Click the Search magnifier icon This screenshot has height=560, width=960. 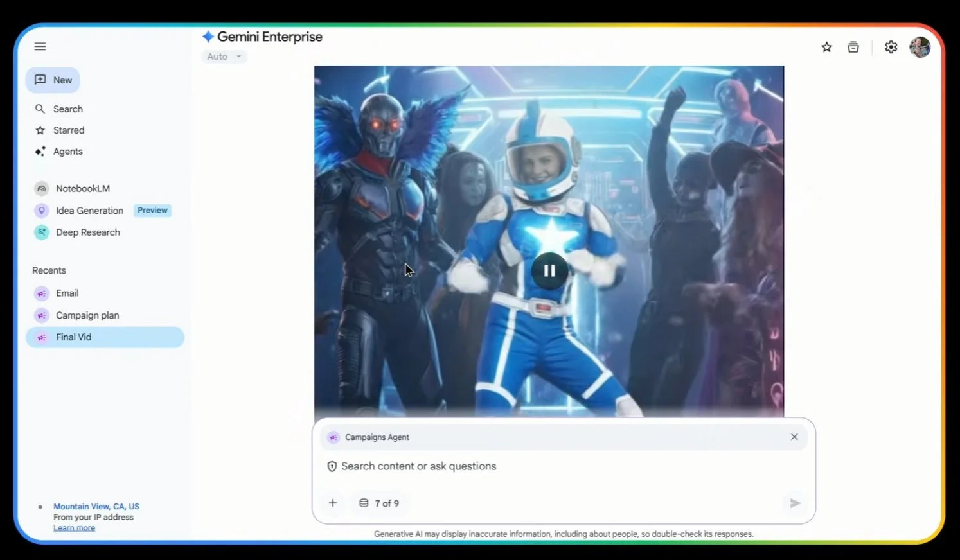click(x=40, y=109)
